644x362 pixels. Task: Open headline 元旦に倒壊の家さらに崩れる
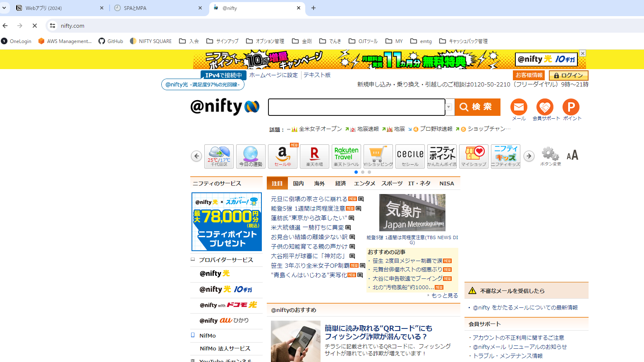[309, 199]
